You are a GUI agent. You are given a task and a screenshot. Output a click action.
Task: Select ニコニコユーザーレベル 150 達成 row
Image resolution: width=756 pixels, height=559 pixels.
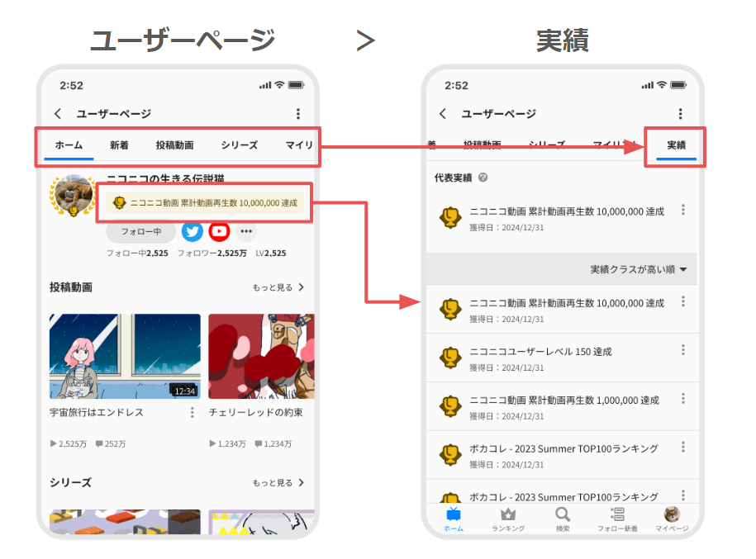(563, 358)
